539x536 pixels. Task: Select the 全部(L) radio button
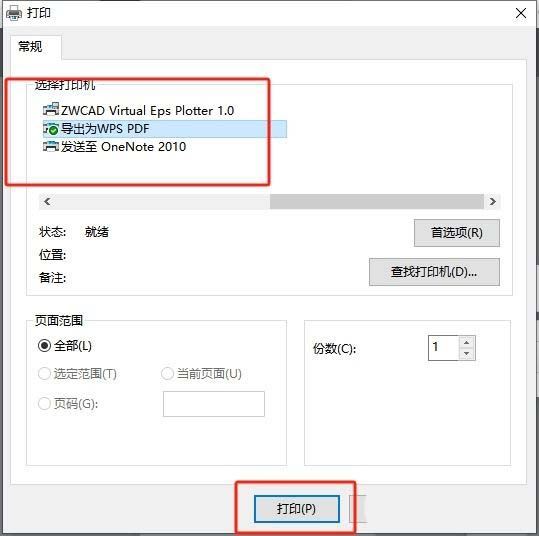click(44, 345)
